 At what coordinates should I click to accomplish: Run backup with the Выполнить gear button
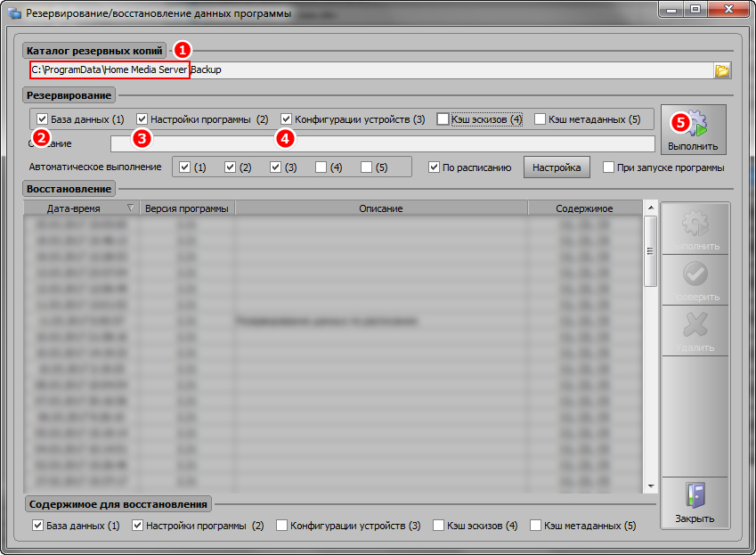coord(694,130)
